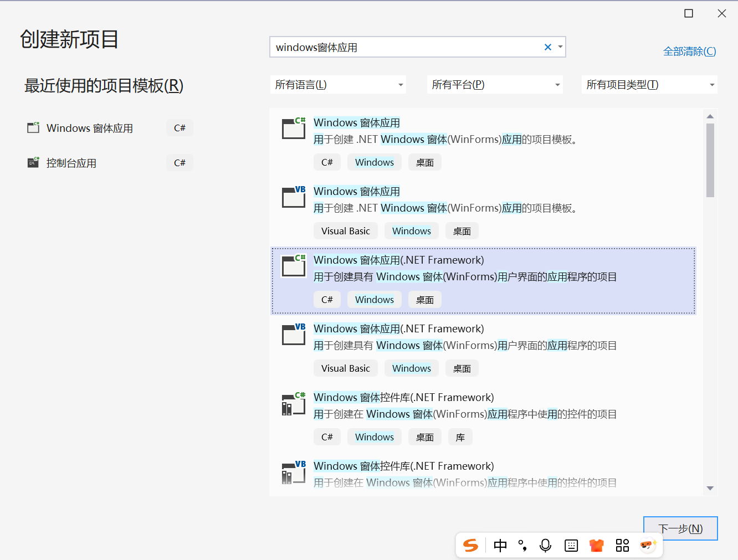This screenshot has height=560, width=738.
Task: Clear the search box with X icon
Action: (548, 47)
